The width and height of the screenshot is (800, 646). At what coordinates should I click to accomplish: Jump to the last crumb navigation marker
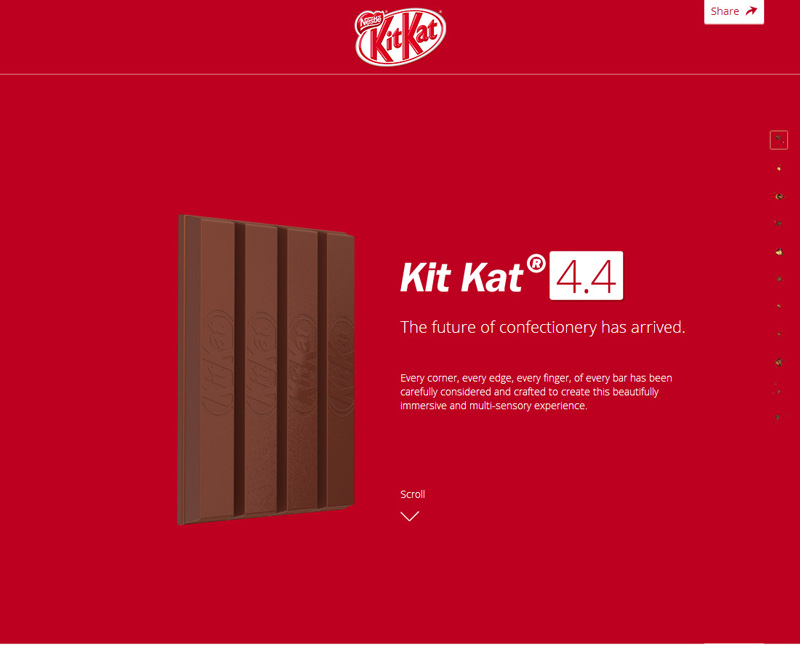778,417
